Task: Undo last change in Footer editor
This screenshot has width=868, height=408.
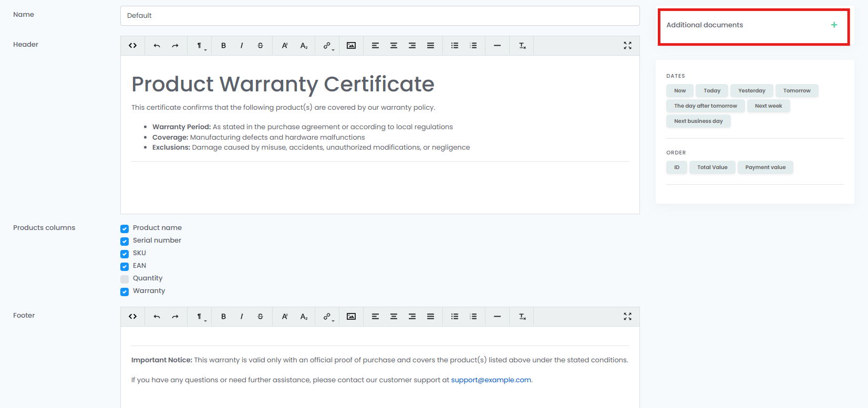Action: pyautogui.click(x=157, y=317)
